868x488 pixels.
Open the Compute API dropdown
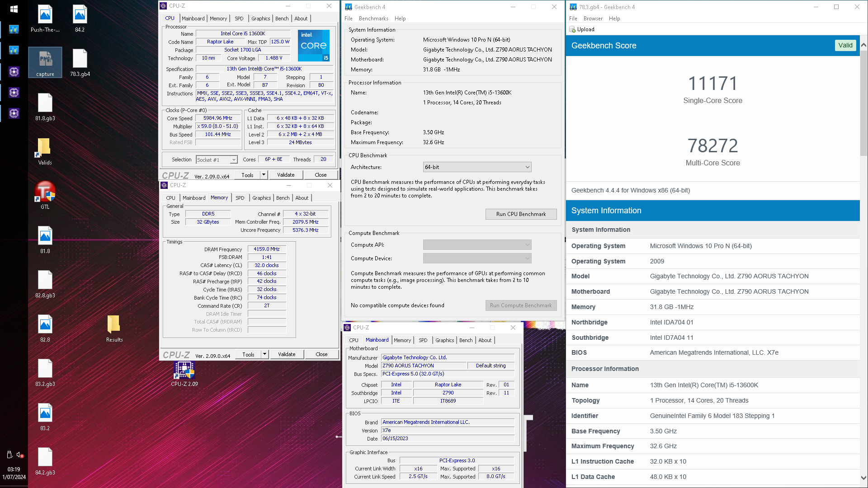point(477,245)
